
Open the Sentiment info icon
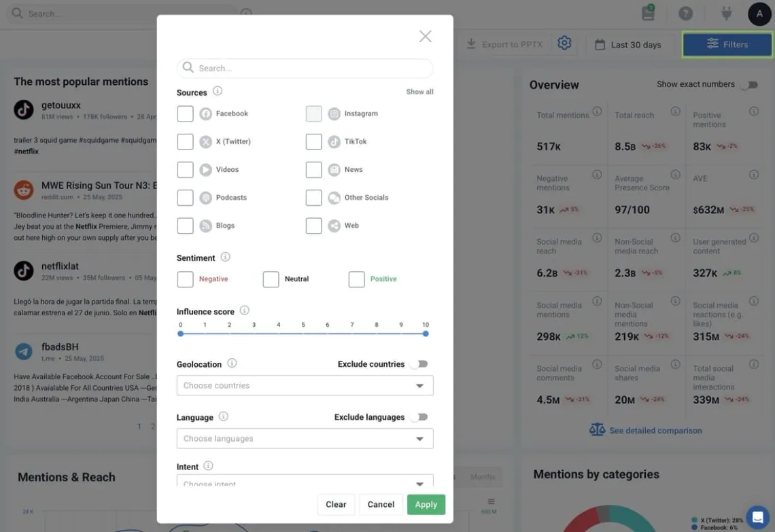(226, 257)
